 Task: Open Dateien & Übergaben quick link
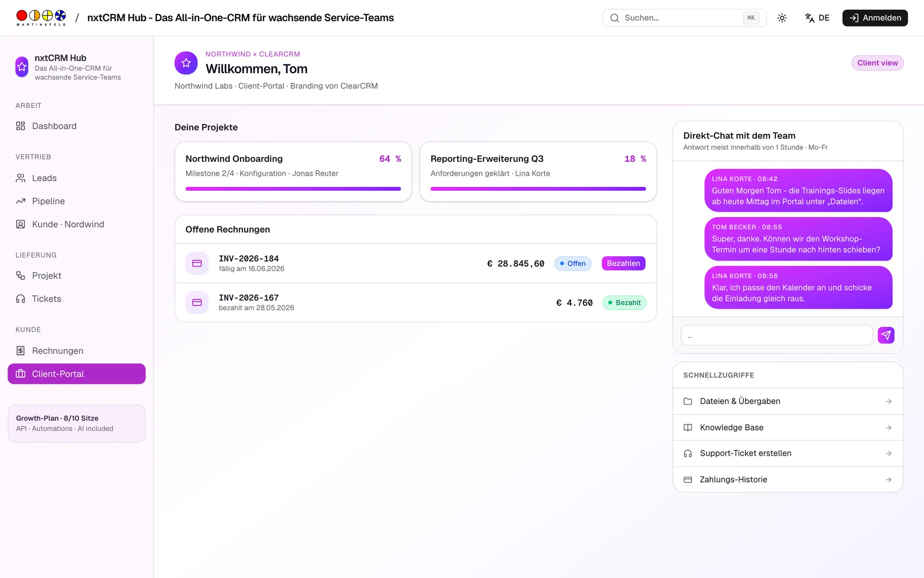point(788,401)
